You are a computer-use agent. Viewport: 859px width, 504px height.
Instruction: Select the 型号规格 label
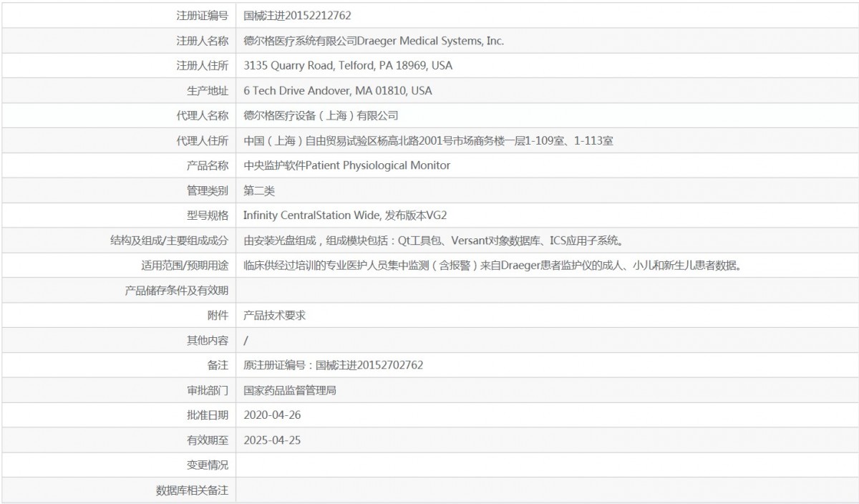pos(208,215)
